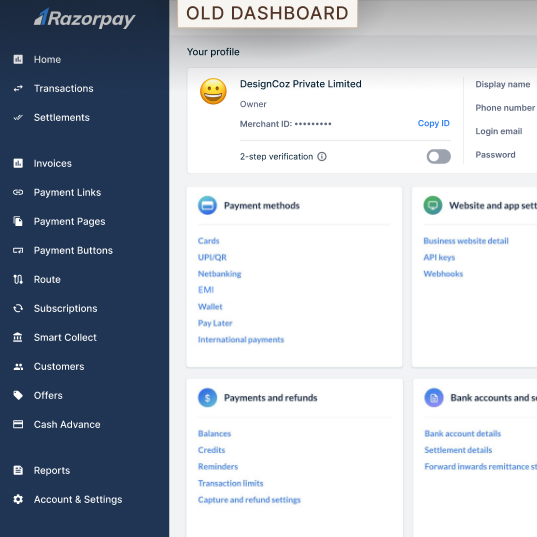
Task: Open Settlement details link
Action: point(458,450)
